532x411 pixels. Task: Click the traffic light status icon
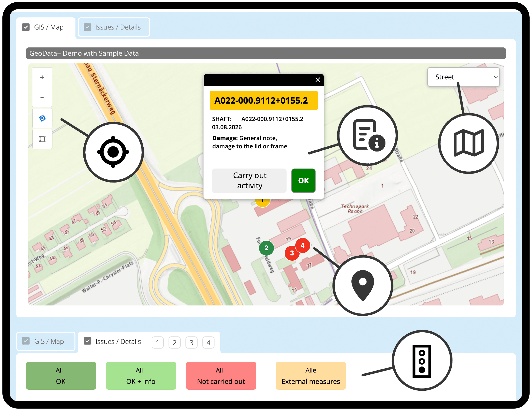click(422, 361)
